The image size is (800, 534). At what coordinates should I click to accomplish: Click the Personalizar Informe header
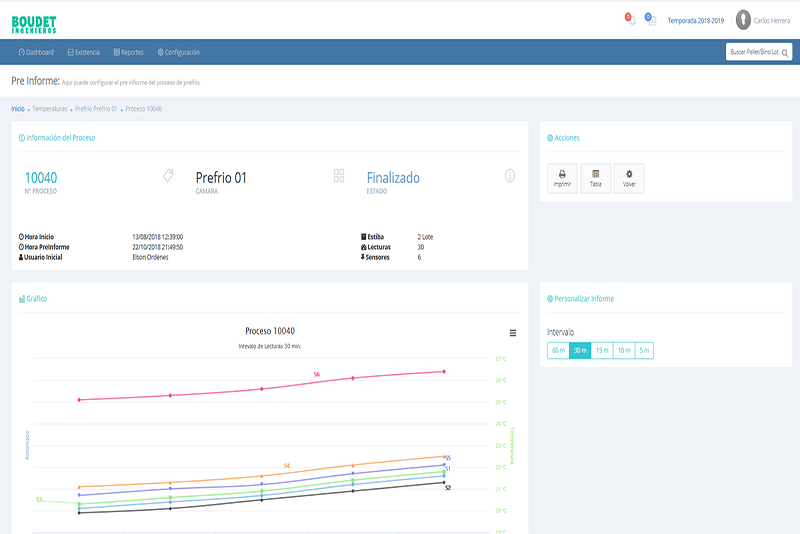581,299
